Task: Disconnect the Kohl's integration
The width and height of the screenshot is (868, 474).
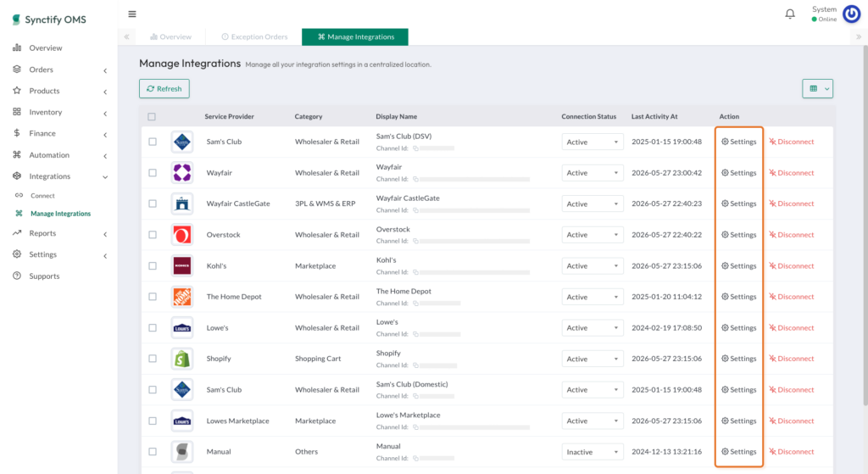Action: (792, 265)
